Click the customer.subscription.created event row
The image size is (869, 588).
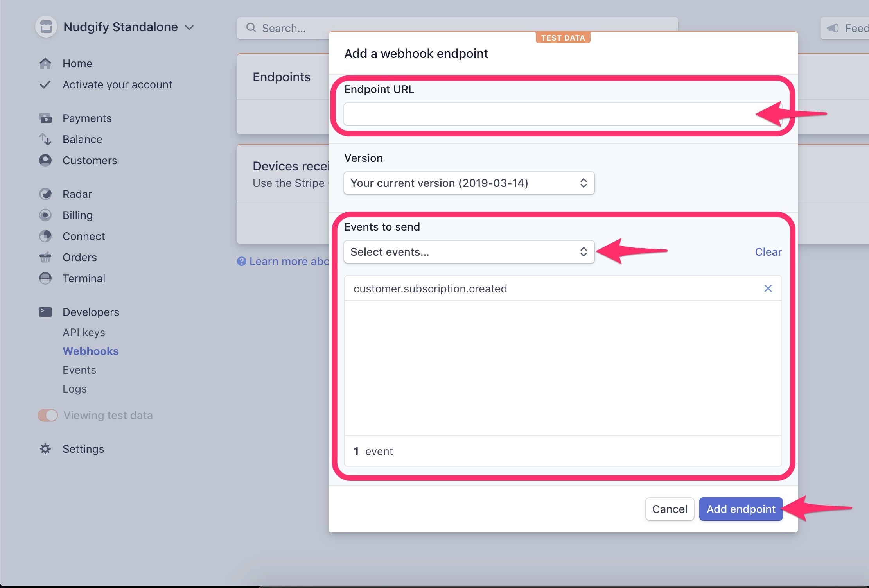[x=563, y=289]
